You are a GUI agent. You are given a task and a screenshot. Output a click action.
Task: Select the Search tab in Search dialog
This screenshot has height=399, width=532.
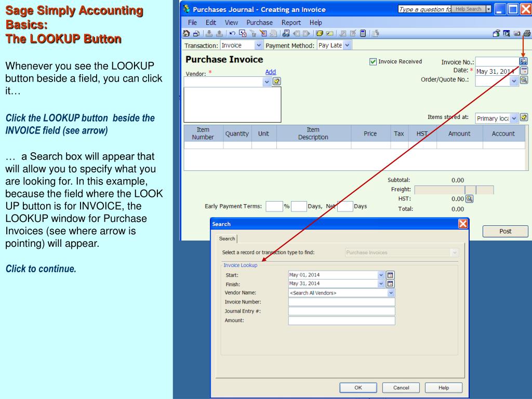pyautogui.click(x=227, y=238)
